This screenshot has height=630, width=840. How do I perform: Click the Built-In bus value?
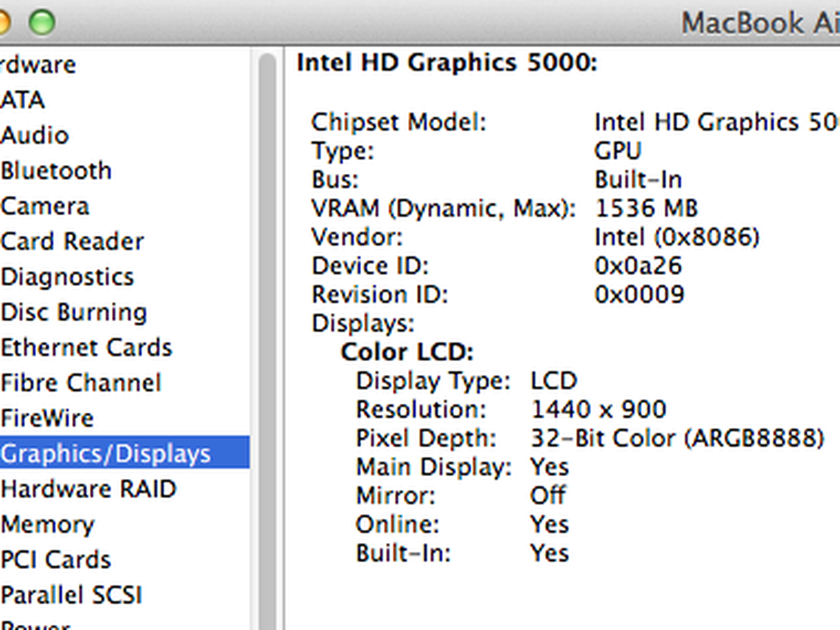tap(638, 180)
